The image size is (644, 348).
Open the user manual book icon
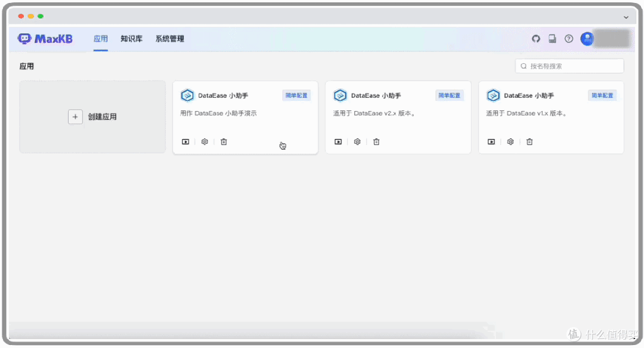click(x=553, y=39)
